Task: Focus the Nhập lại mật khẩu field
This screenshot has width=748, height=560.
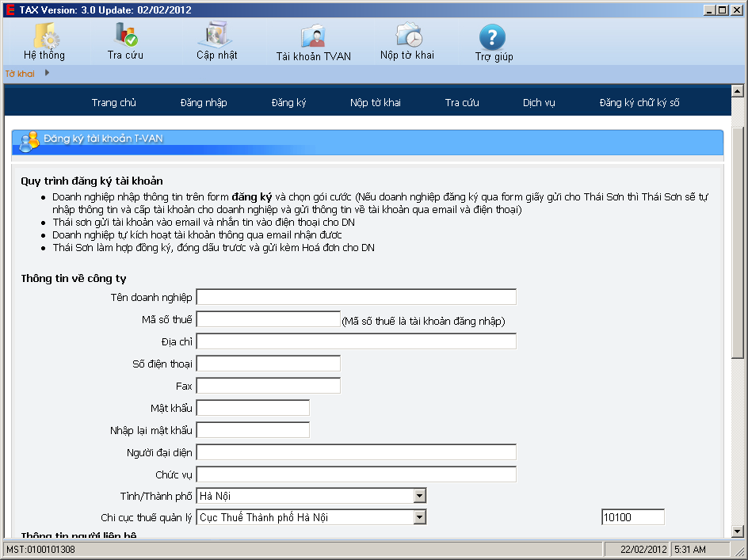Action: 253,430
